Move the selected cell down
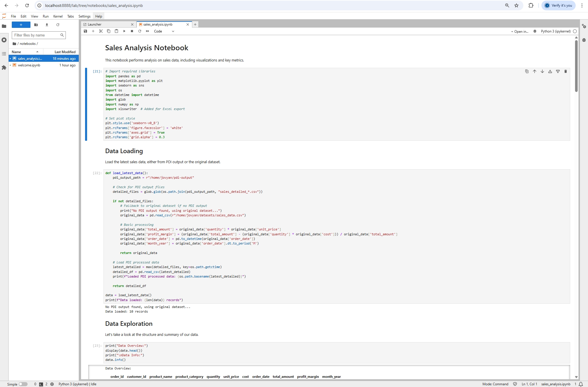 coord(542,72)
